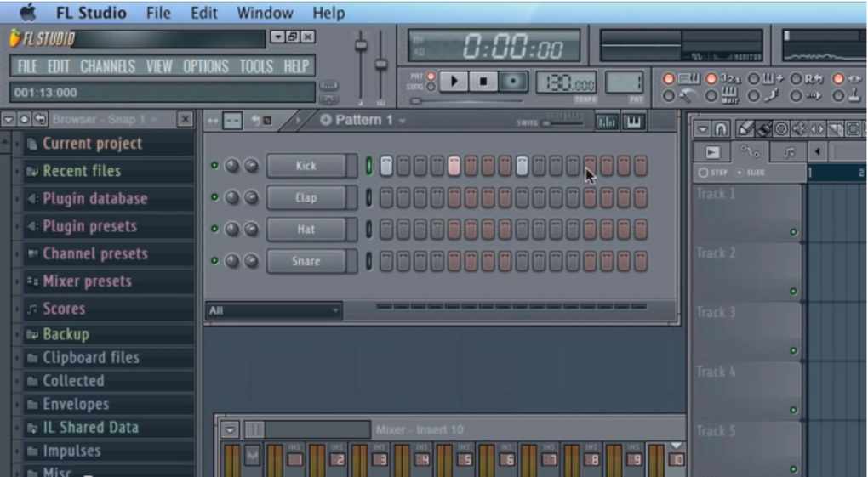The width and height of the screenshot is (868, 477).
Task: Toggle the playlist magnet snap icon
Action: (x=720, y=129)
